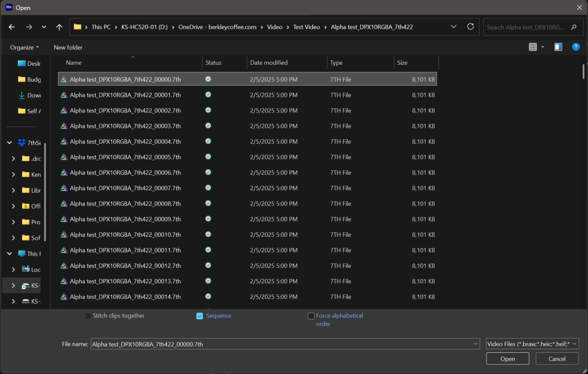Click the Back navigation arrow
Image resolution: width=588 pixels, height=374 pixels.
click(12, 27)
